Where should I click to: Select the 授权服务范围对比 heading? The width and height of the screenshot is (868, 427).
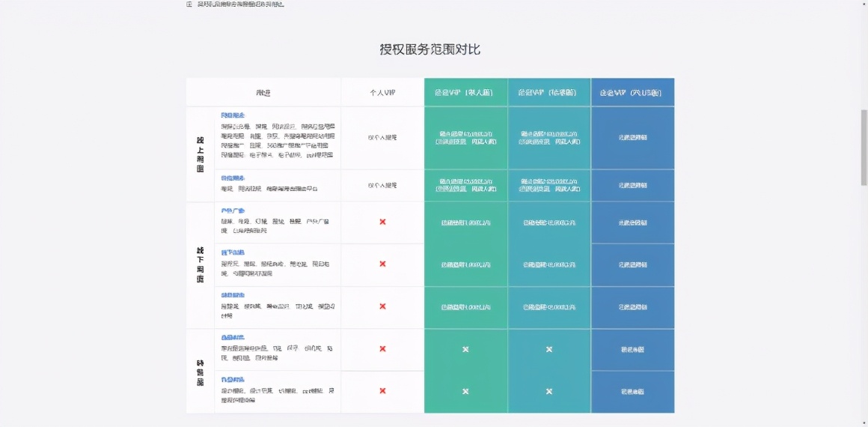(x=430, y=49)
